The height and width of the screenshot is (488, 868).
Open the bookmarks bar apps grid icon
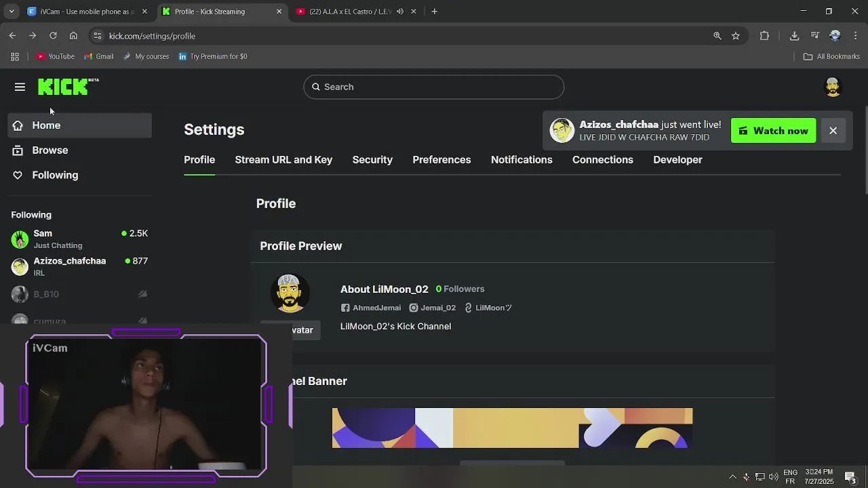coord(15,56)
